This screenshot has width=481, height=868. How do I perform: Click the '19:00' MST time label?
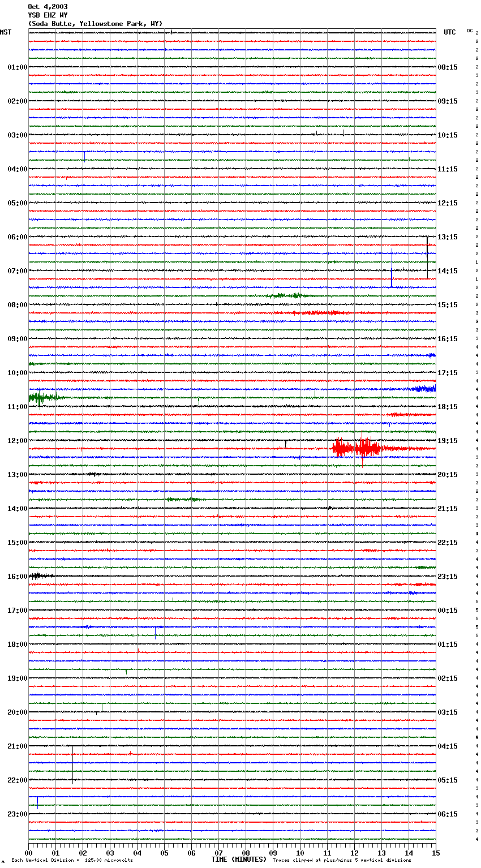pyautogui.click(x=18, y=678)
